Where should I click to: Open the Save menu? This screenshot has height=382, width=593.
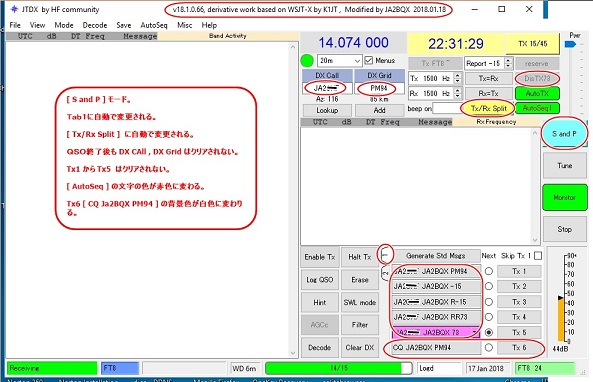tap(124, 25)
